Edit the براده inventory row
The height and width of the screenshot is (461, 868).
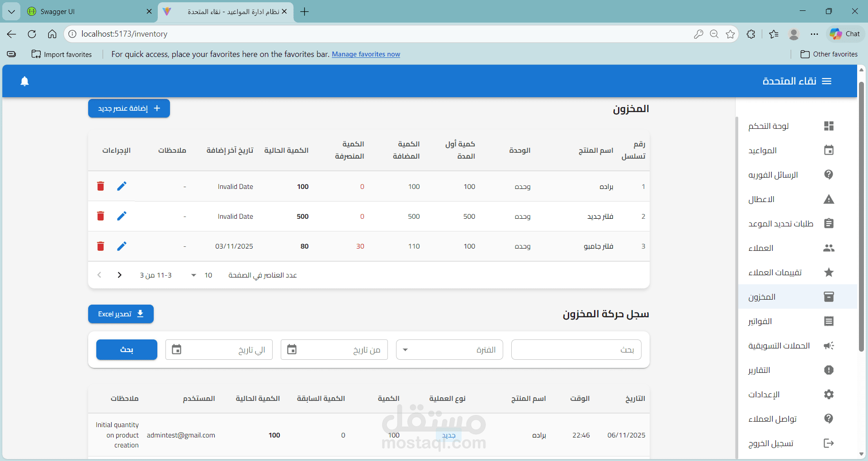pos(122,186)
